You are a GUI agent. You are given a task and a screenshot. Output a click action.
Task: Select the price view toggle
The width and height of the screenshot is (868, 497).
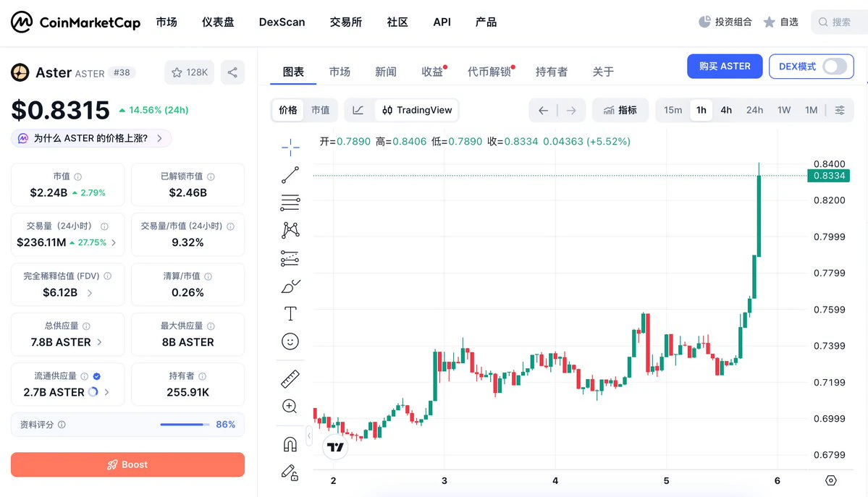(288, 110)
